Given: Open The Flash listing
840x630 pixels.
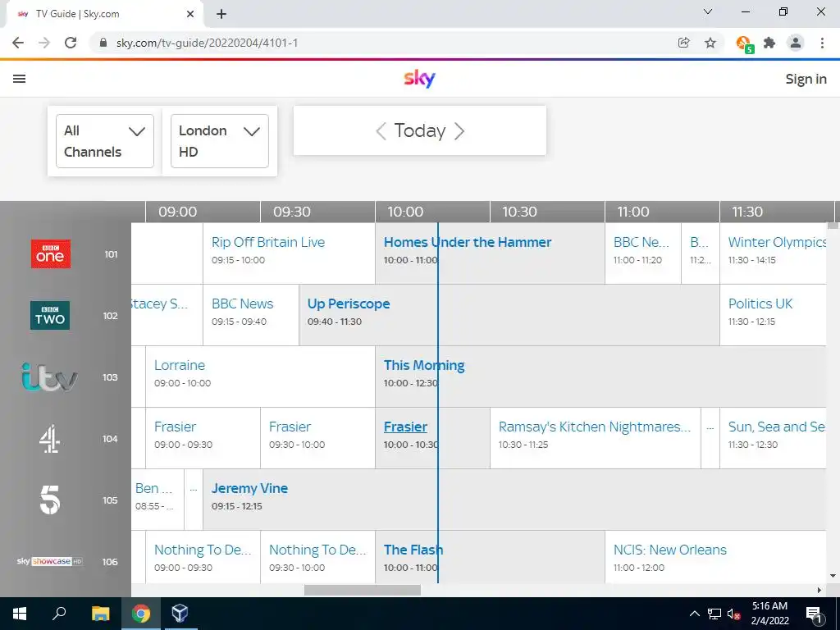Looking at the screenshot, I should [x=491, y=557].
